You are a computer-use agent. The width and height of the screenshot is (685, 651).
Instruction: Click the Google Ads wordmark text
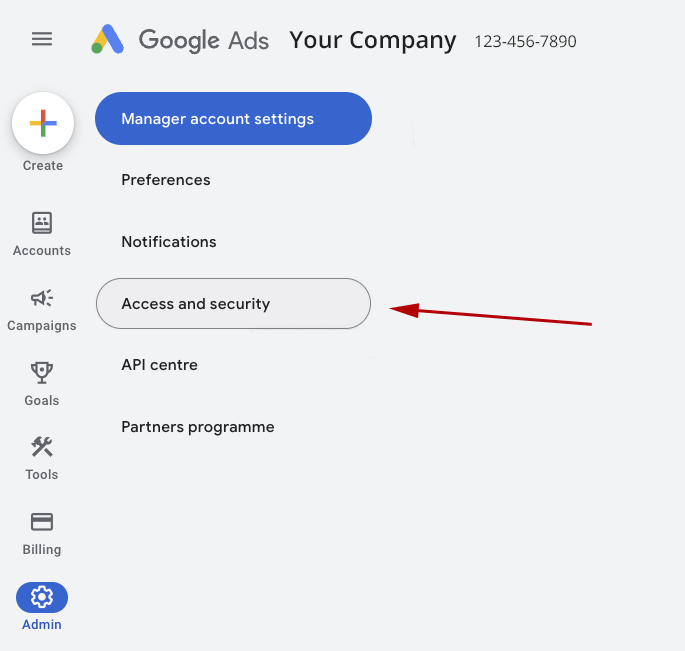(x=204, y=41)
